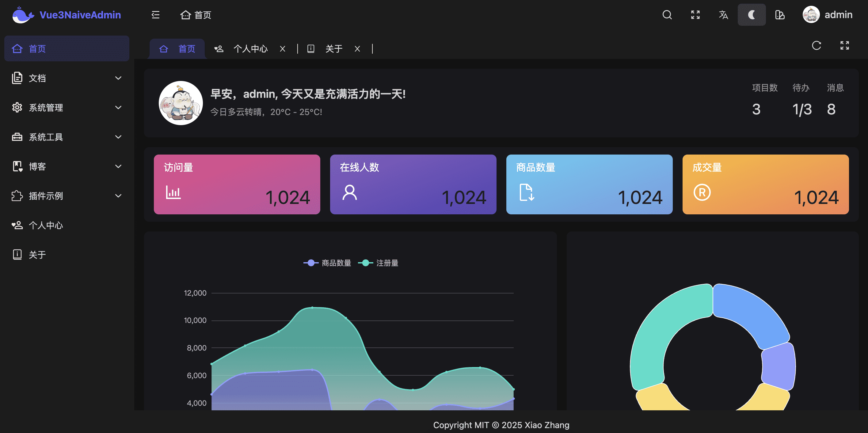868x433 pixels.
Task: Open 关于 from the sidebar
Action: (x=37, y=255)
